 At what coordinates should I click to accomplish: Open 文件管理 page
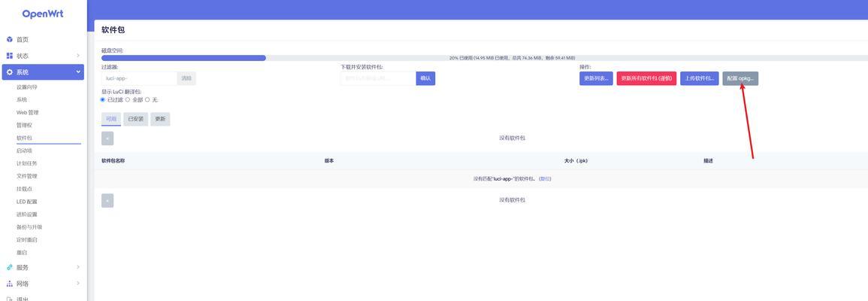27,176
